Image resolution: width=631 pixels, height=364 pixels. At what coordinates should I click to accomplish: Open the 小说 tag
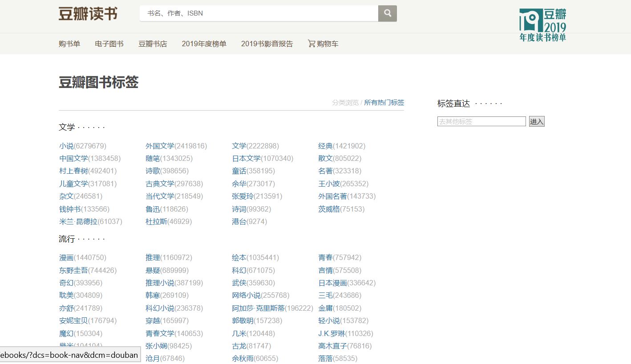tap(66, 146)
